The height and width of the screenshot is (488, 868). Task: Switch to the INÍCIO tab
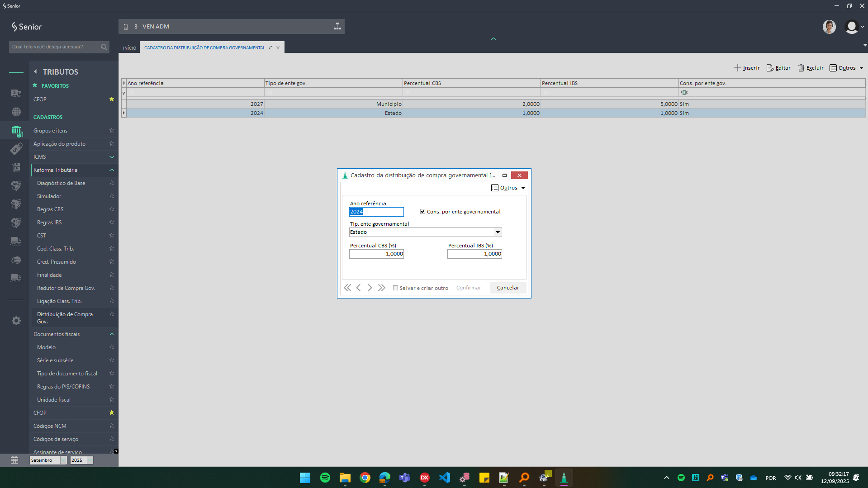(129, 48)
